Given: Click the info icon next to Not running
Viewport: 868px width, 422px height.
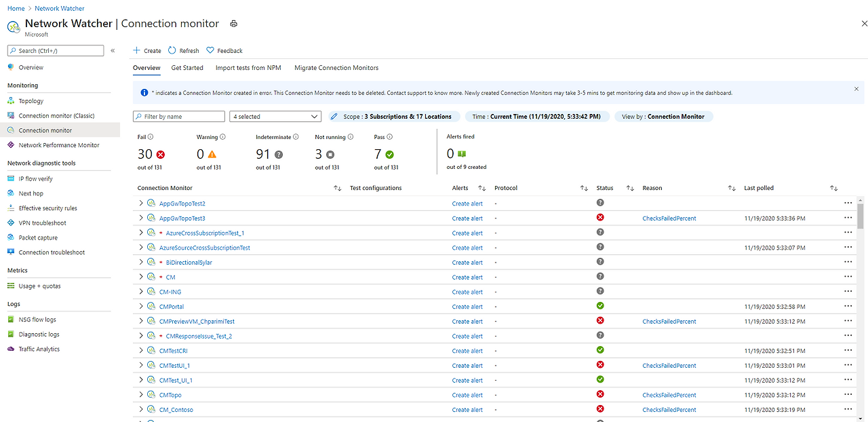Looking at the screenshot, I should [350, 136].
